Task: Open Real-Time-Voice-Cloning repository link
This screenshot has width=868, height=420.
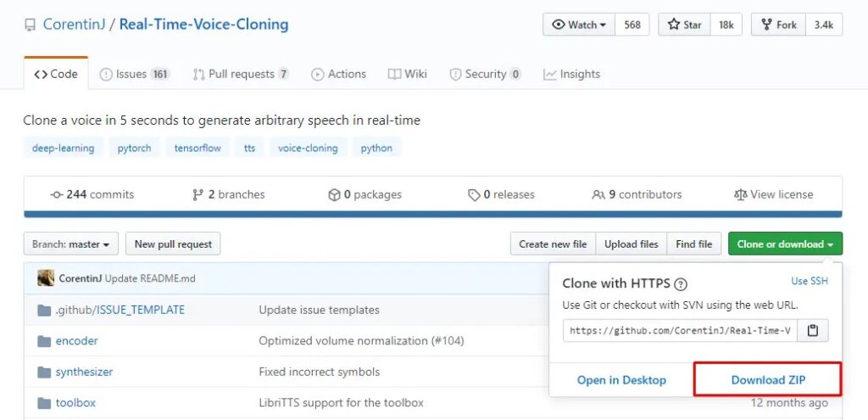Action: [203, 25]
